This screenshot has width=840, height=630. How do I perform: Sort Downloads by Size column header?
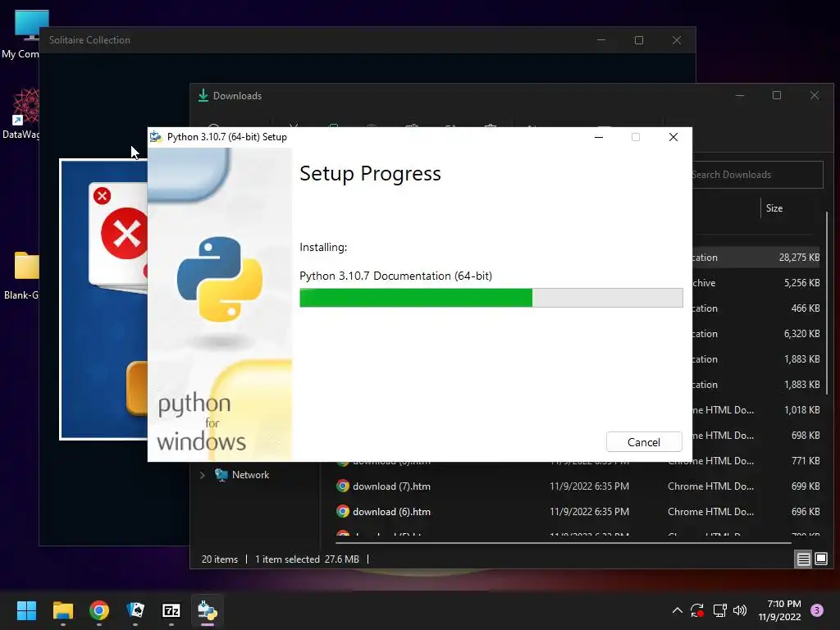pos(774,208)
